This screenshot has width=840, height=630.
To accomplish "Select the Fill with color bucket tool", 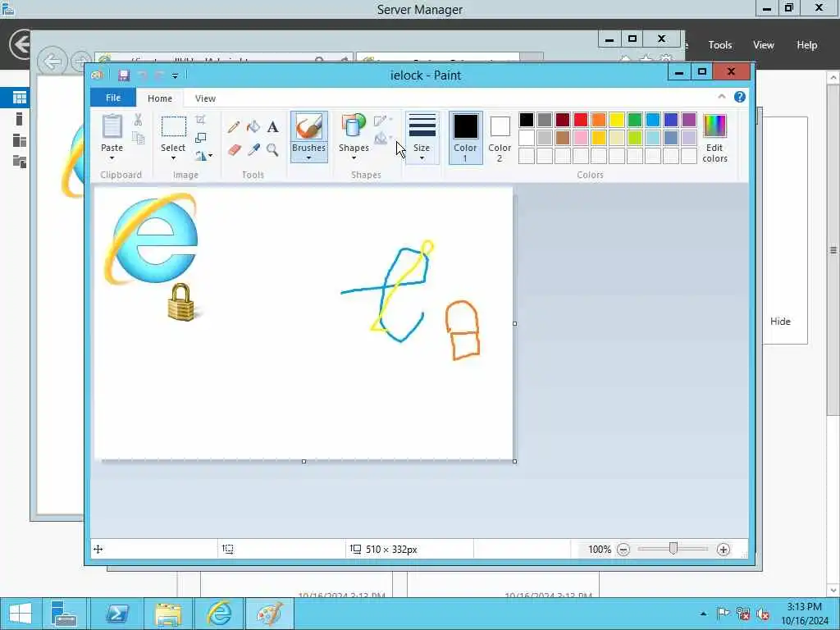I will coord(253,127).
